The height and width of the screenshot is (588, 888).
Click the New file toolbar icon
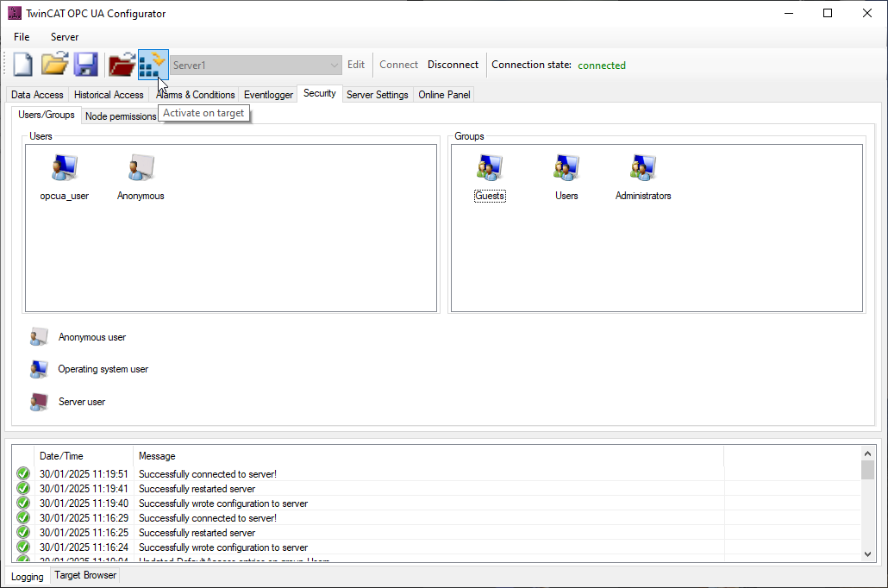tap(22, 65)
